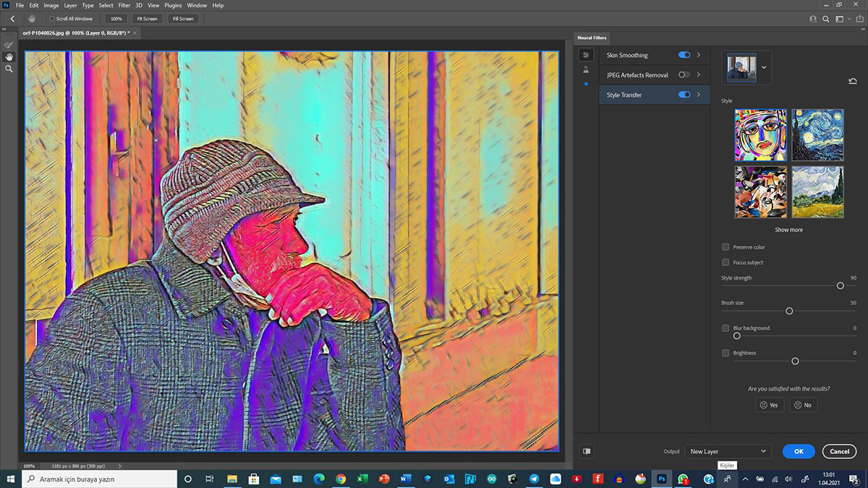This screenshot has width=868, height=488.
Task: Turn off the Skin Smoothing toggle
Action: 684,55
